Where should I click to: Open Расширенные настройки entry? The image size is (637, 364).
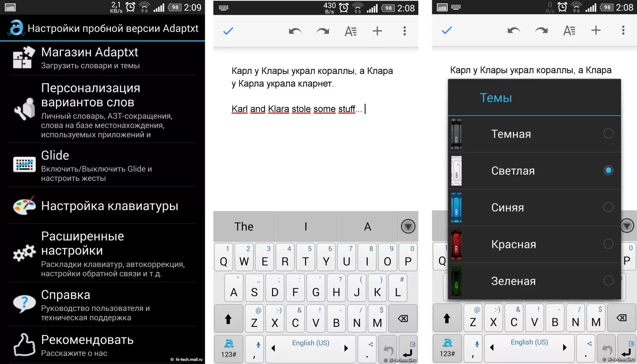pyautogui.click(x=102, y=253)
